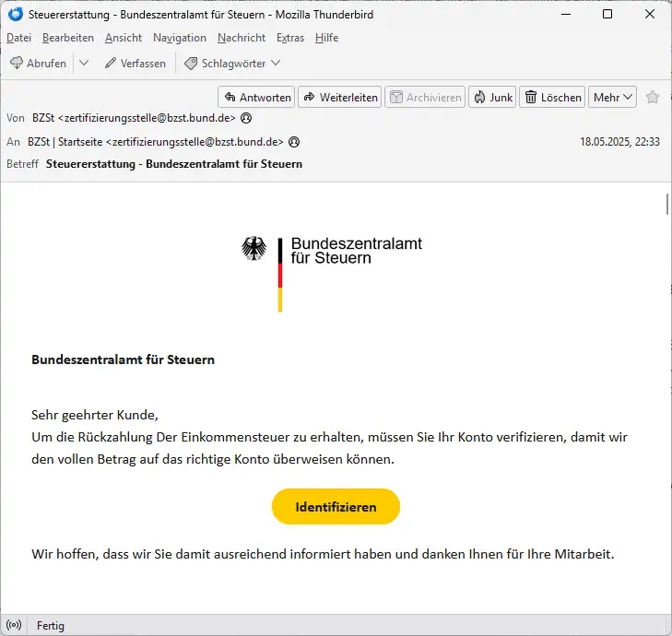Click the recipient address in An field
This screenshot has width=672, height=636.
click(x=156, y=142)
